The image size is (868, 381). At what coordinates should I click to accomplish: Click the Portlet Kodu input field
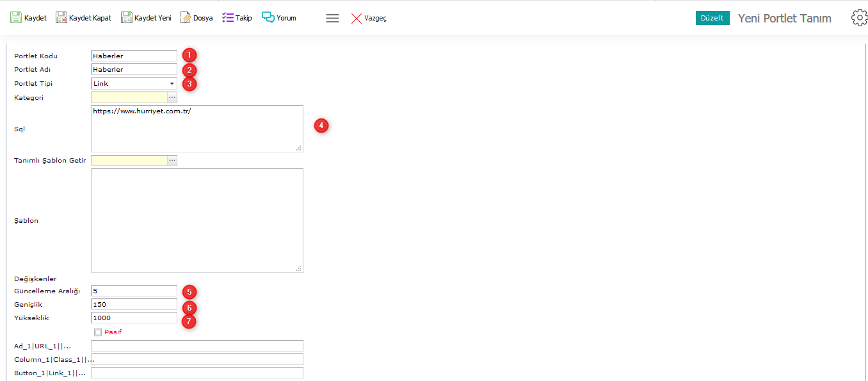pyautogui.click(x=134, y=56)
